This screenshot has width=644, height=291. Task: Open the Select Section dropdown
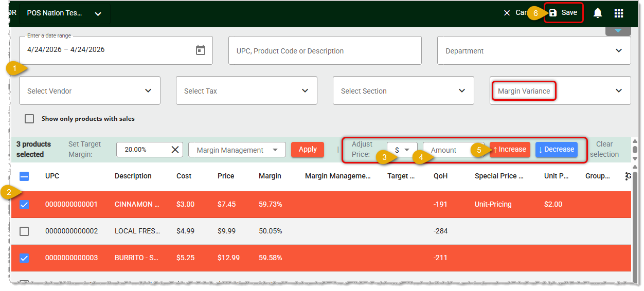pyautogui.click(x=403, y=91)
